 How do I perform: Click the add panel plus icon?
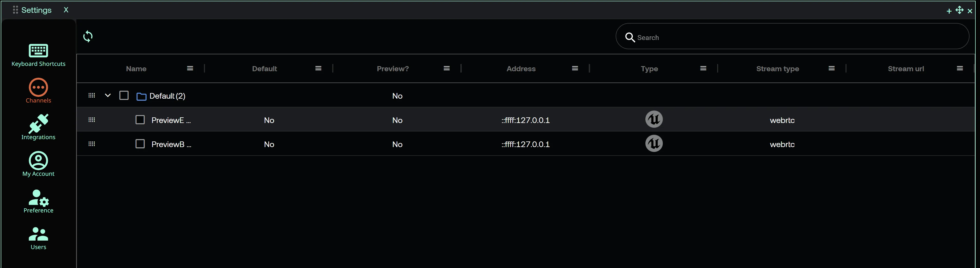949,11
